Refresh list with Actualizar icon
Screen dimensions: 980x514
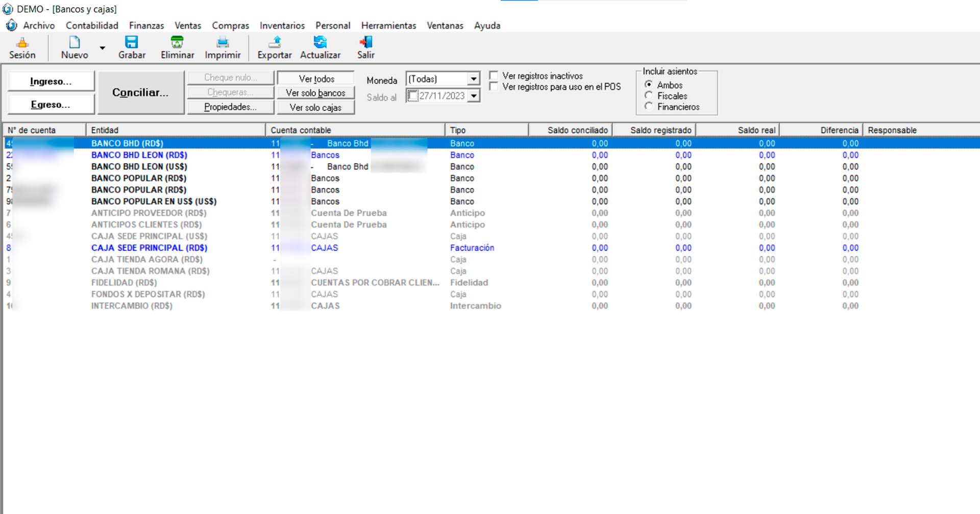point(320,43)
